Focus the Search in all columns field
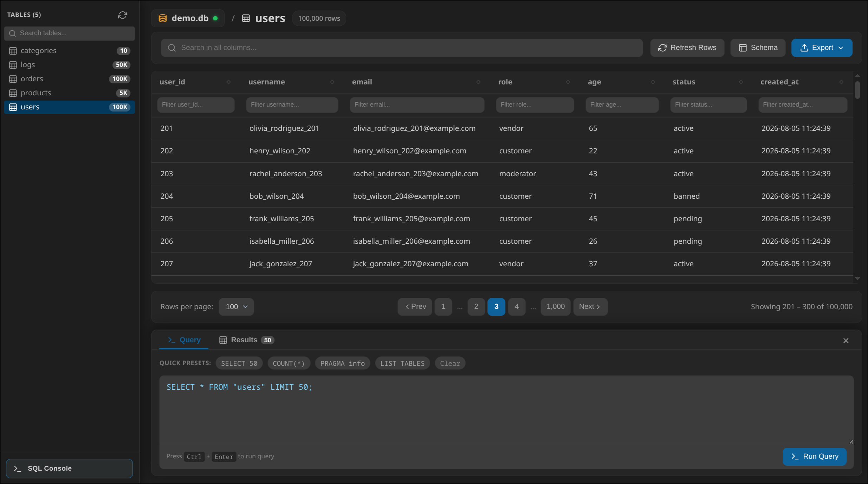The image size is (868, 484). coord(402,48)
